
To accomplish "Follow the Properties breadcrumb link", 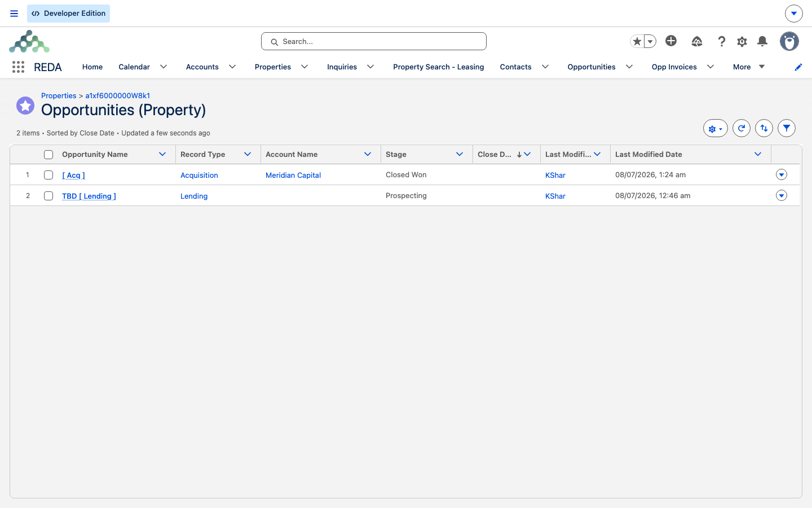I will 59,95.
